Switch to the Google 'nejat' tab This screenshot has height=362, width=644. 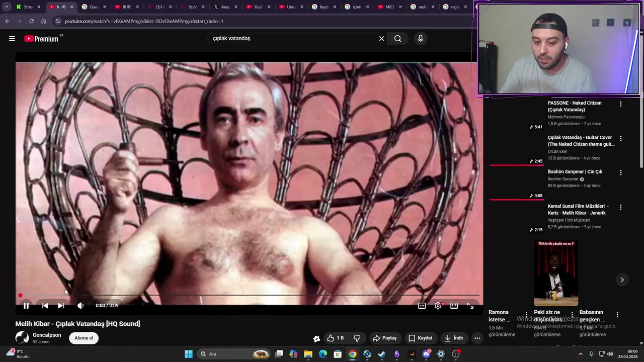[455, 7]
